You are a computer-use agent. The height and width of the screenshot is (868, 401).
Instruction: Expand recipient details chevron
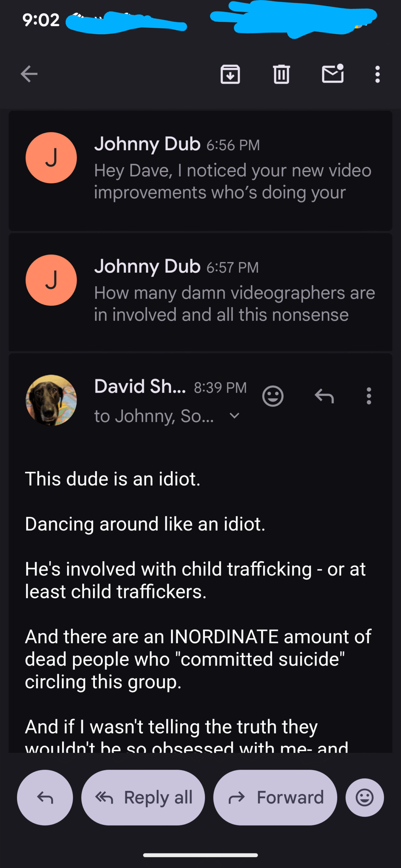coord(234,416)
